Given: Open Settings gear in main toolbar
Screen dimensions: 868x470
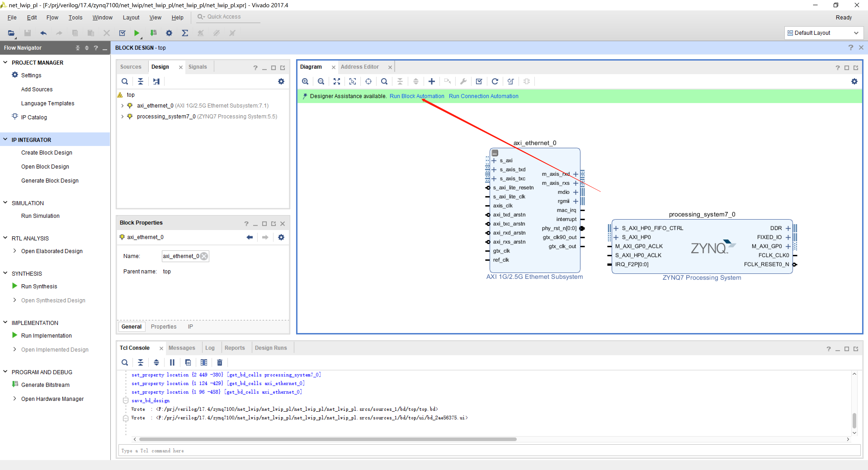Looking at the screenshot, I should coord(169,33).
